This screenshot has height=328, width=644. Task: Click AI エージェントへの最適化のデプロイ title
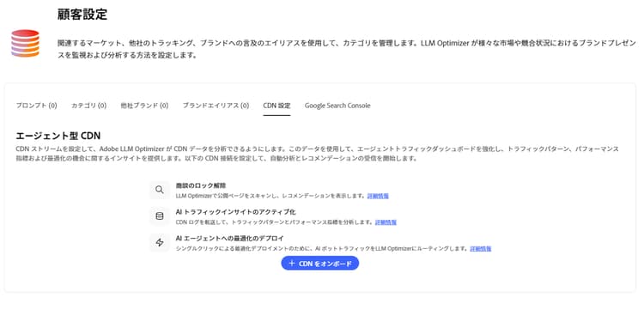pyautogui.click(x=229, y=238)
